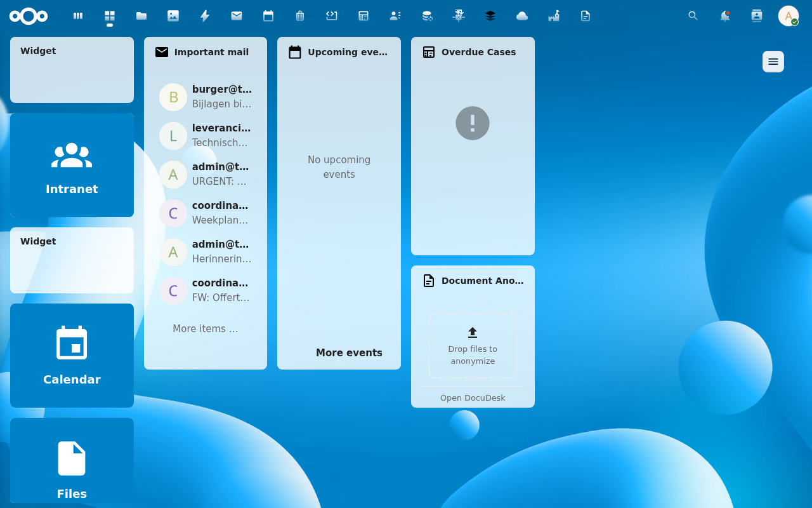Open the Activity lightning bolt icon
This screenshot has width=812, height=508.
click(x=205, y=16)
